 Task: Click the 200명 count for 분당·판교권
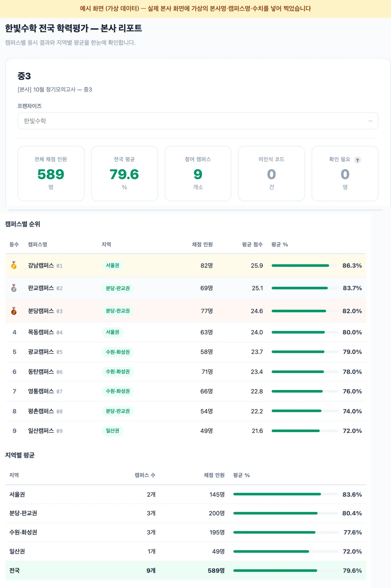(217, 513)
